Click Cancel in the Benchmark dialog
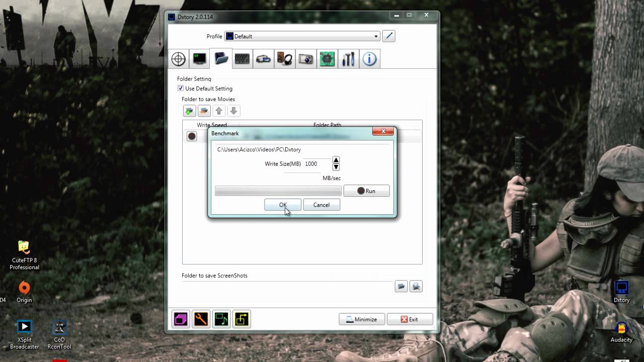 click(x=321, y=205)
